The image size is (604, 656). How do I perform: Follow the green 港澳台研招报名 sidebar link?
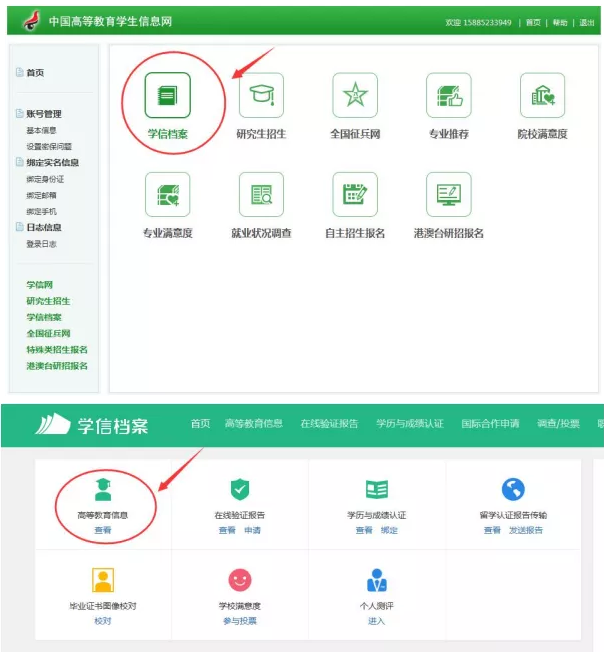click(57, 366)
